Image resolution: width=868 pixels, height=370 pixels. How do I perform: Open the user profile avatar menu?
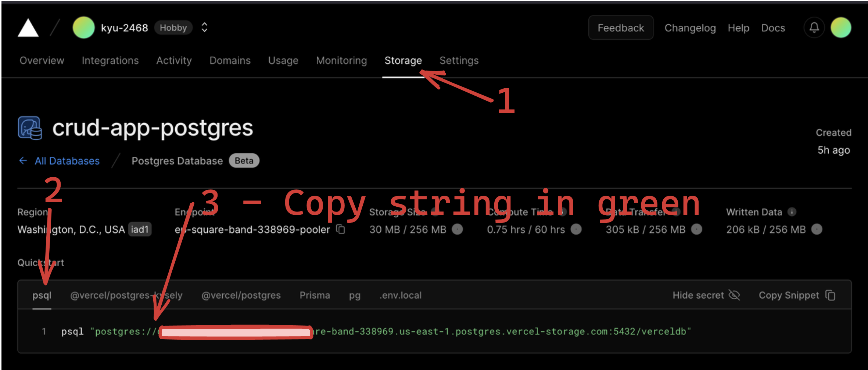(x=841, y=28)
